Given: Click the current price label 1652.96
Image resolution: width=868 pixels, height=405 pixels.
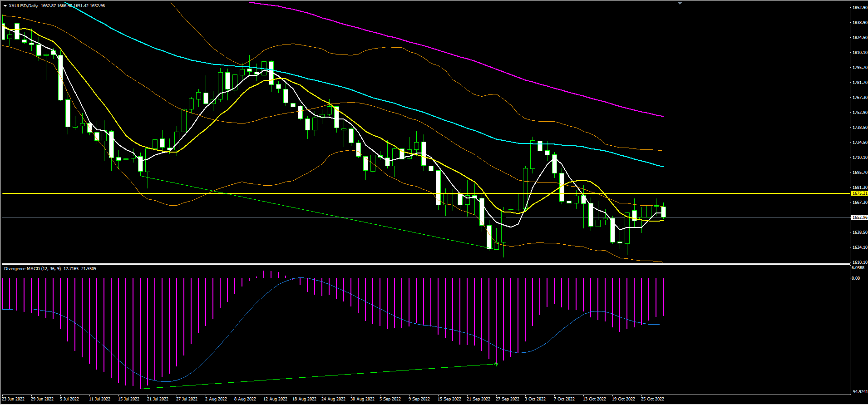Looking at the screenshot, I should tap(859, 217).
